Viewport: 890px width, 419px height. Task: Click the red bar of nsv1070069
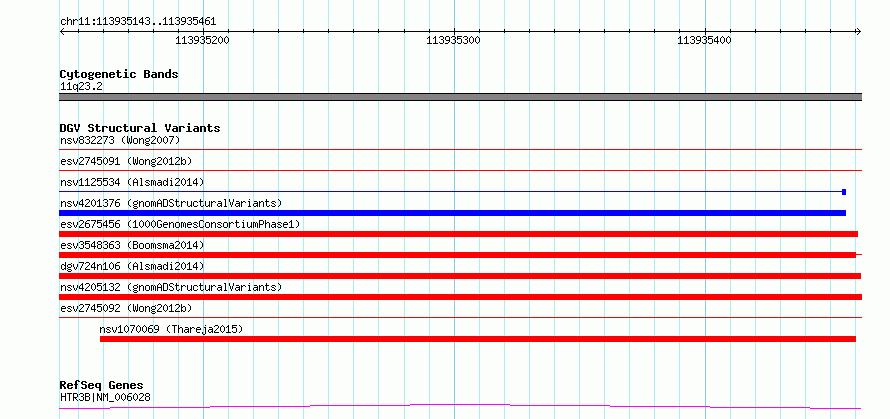(x=478, y=339)
